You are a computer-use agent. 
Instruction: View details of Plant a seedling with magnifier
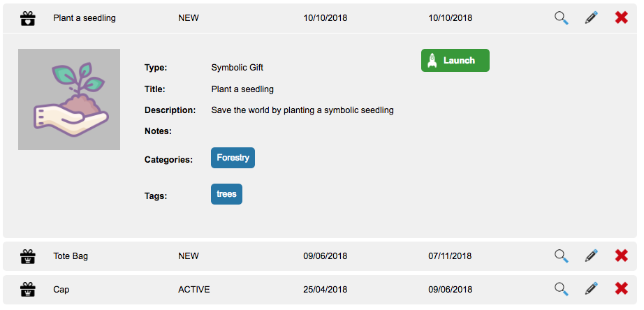click(562, 18)
